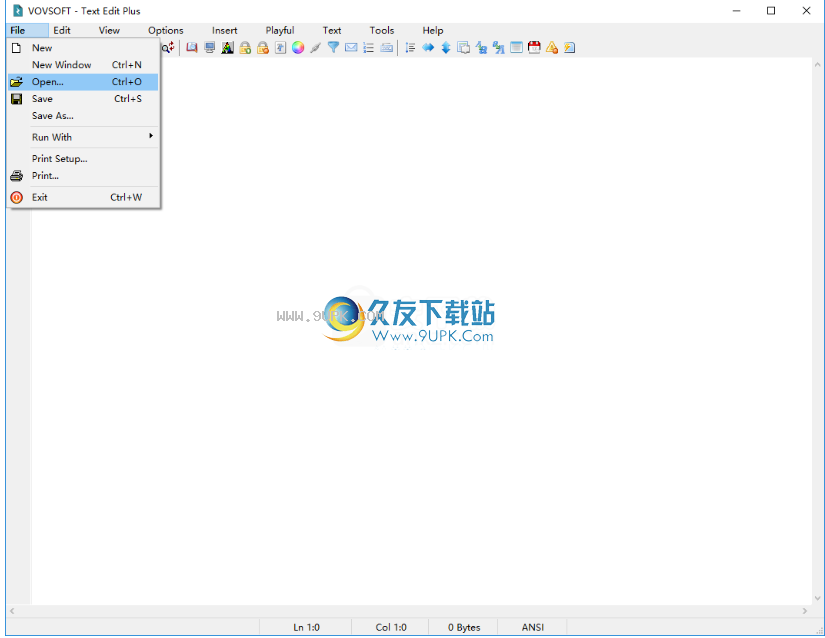Click the vertical scrollbar down arrow
Screen dimensions: 825x638
pos(817,598)
